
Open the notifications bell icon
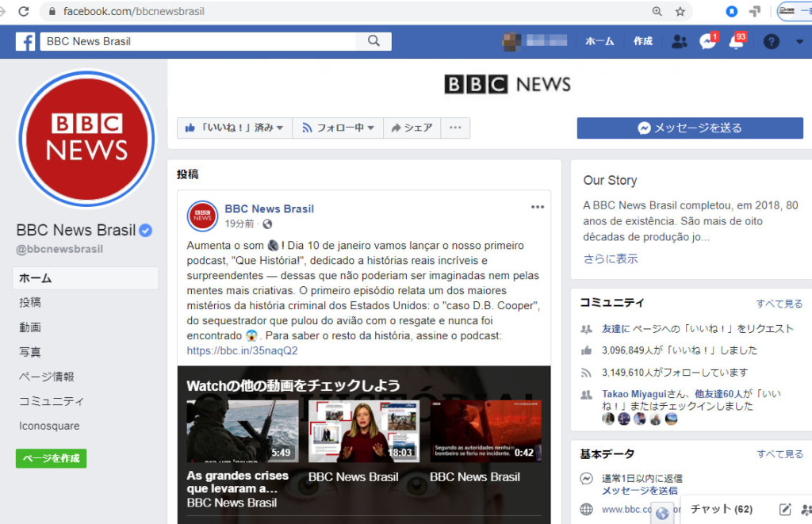point(737,41)
